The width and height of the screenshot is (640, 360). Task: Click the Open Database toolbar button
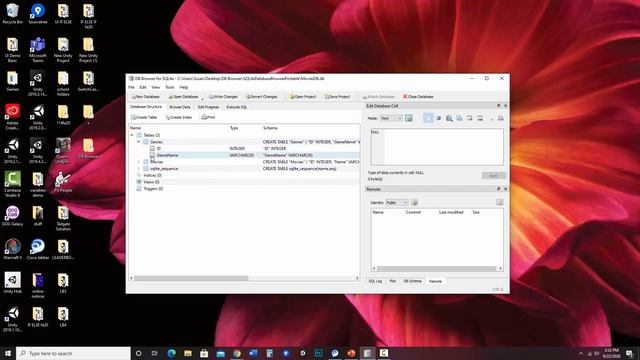click(183, 97)
